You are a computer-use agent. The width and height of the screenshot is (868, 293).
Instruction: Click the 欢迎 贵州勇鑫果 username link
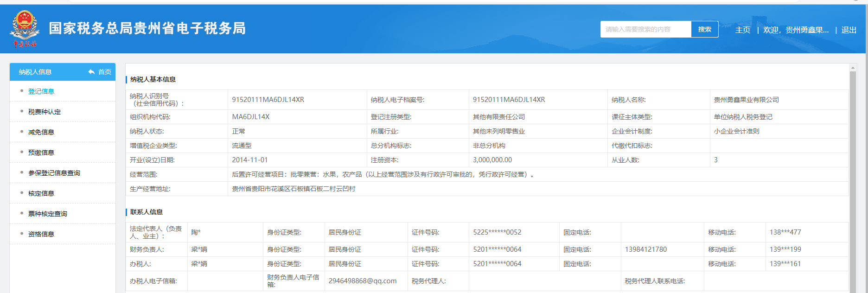click(x=796, y=30)
